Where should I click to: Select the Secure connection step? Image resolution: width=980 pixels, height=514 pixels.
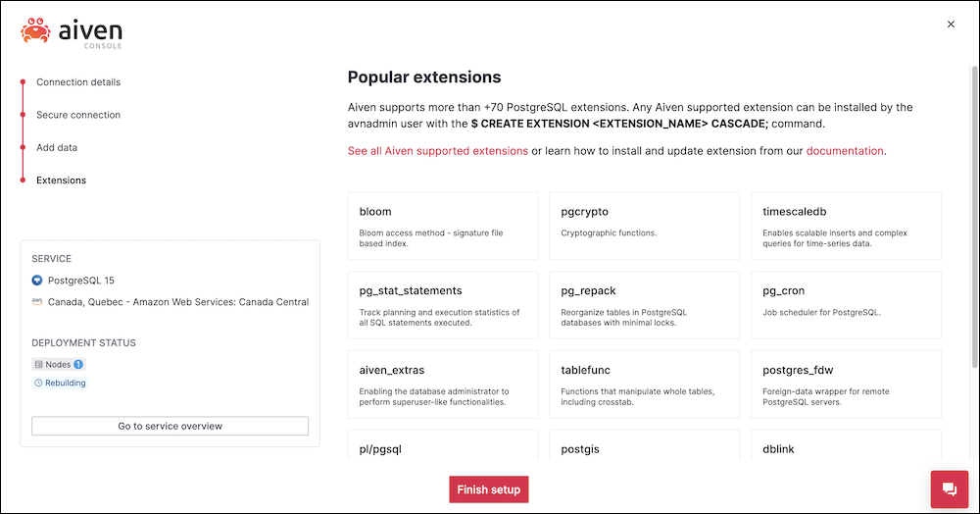(78, 115)
